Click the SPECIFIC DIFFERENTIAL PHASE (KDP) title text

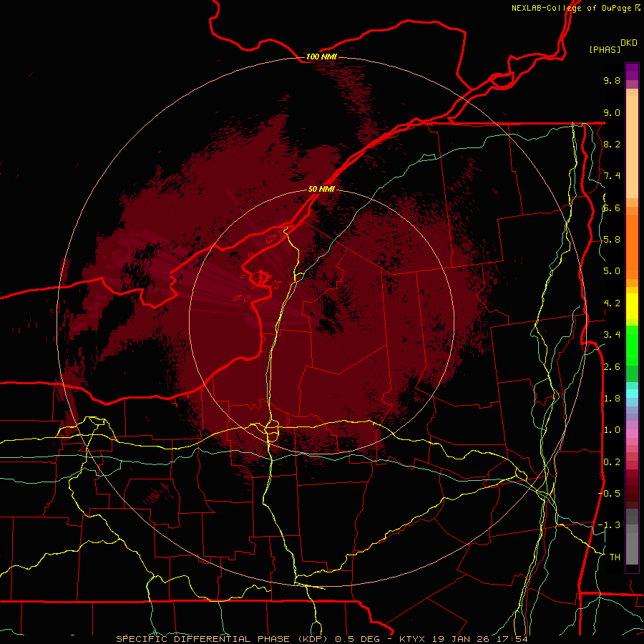pyautogui.click(x=223, y=639)
